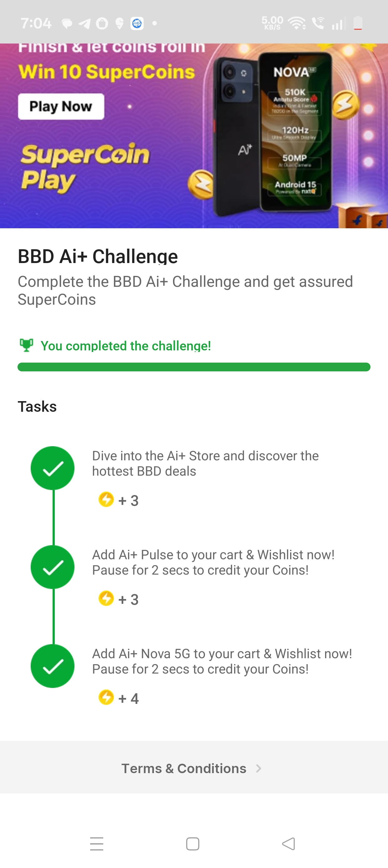Tap SuperCoin icon beside +4 reward
Viewport: 388px width, 868px height.
click(x=106, y=698)
